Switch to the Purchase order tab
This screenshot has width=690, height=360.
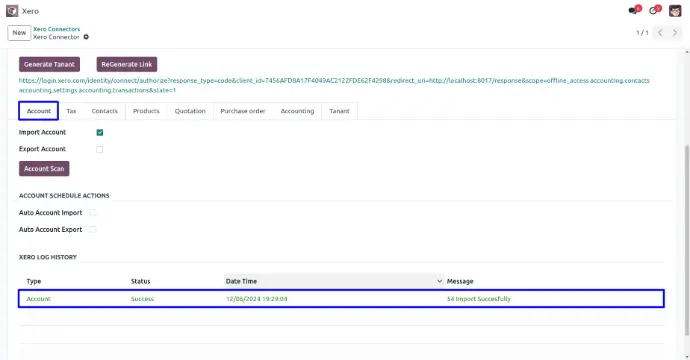[x=243, y=111]
